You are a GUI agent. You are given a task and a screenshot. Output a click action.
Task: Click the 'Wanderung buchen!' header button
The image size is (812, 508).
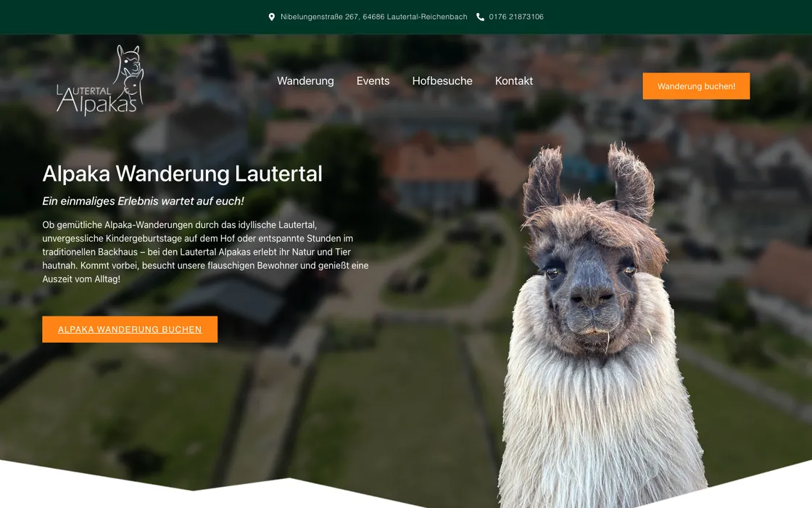point(696,86)
